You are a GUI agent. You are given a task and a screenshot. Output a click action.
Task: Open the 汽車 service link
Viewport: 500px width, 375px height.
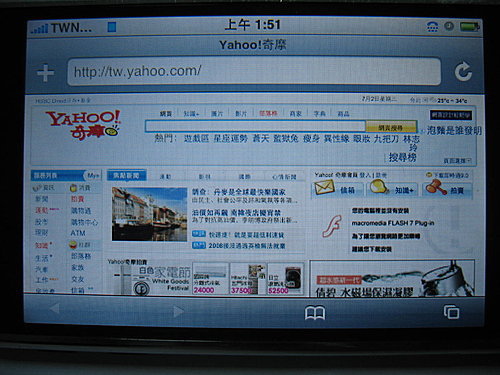[x=41, y=269]
